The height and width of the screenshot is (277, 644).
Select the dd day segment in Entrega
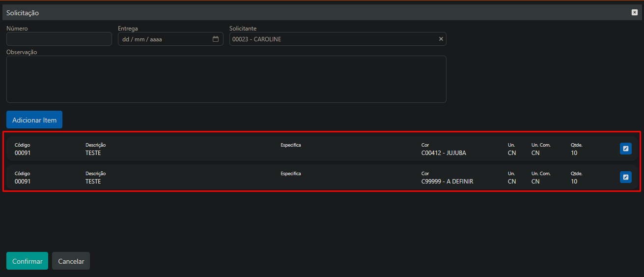(x=126, y=39)
